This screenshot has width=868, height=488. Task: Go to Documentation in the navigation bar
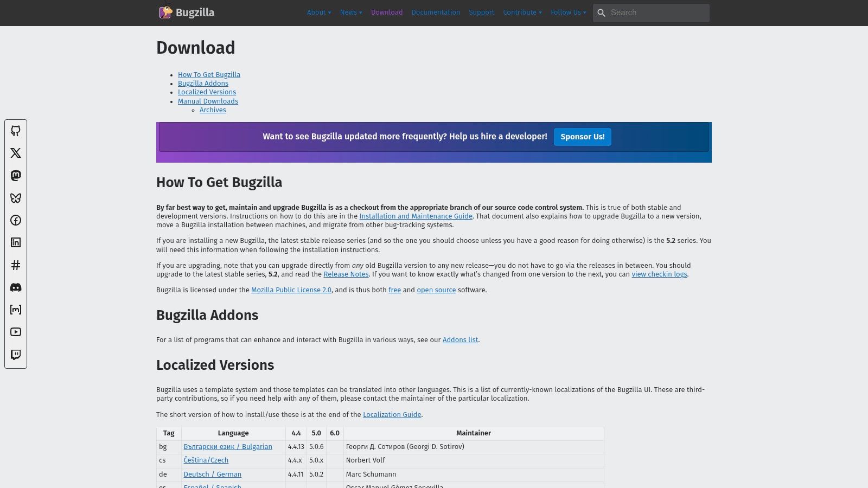click(436, 12)
